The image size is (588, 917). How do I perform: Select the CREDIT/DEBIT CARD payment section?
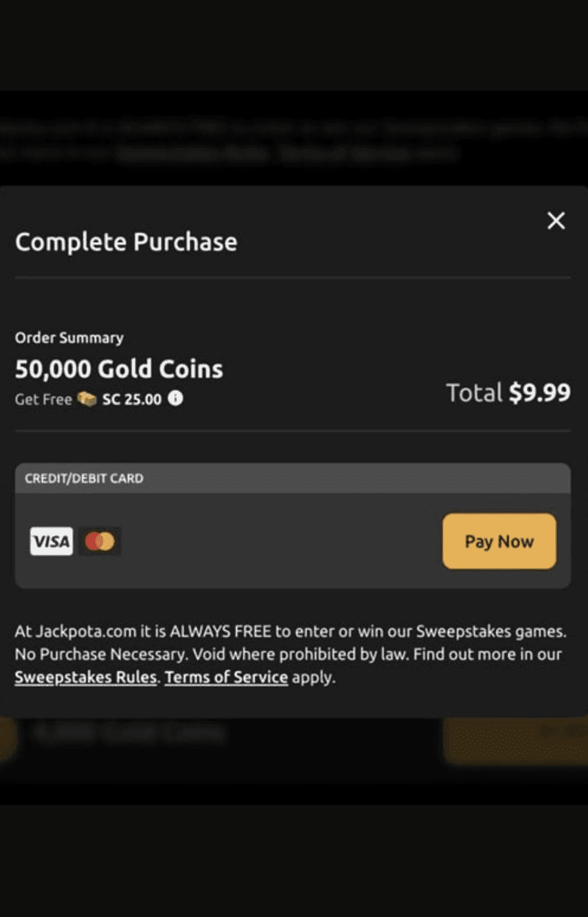pyautogui.click(x=84, y=478)
